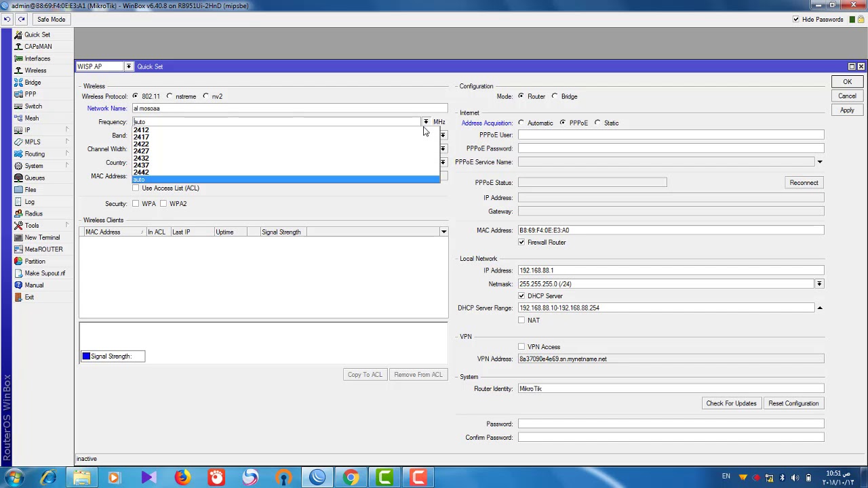
Task: Select the nv2 wireless protocol
Action: coord(206,96)
